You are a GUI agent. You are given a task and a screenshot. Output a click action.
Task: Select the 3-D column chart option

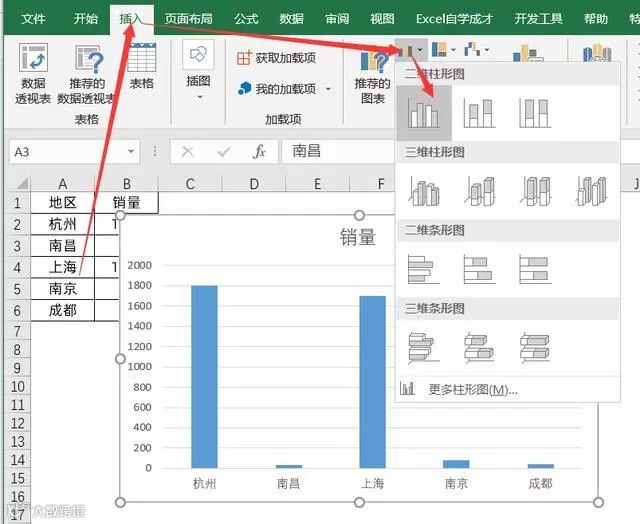pyautogui.click(x=591, y=191)
